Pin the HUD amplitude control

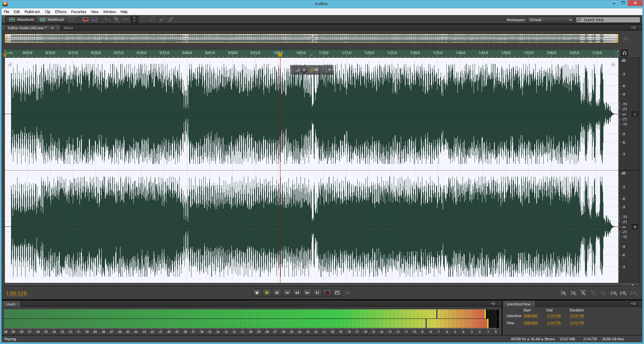tap(329, 70)
